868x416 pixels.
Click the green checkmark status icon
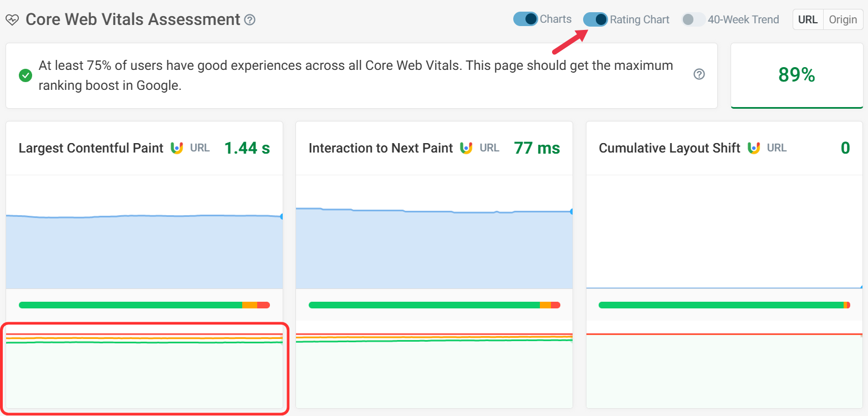(x=25, y=75)
